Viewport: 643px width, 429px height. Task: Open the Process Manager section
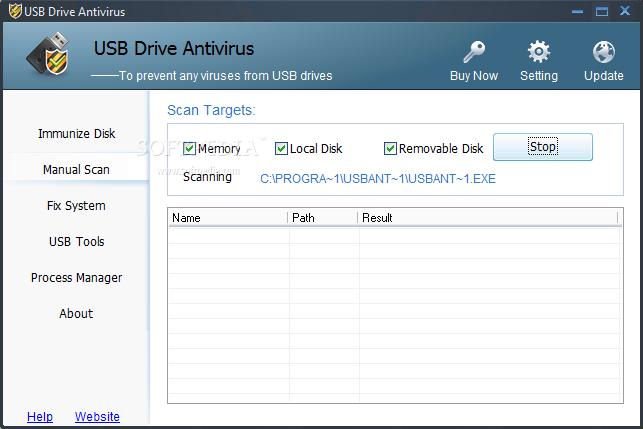click(x=76, y=278)
